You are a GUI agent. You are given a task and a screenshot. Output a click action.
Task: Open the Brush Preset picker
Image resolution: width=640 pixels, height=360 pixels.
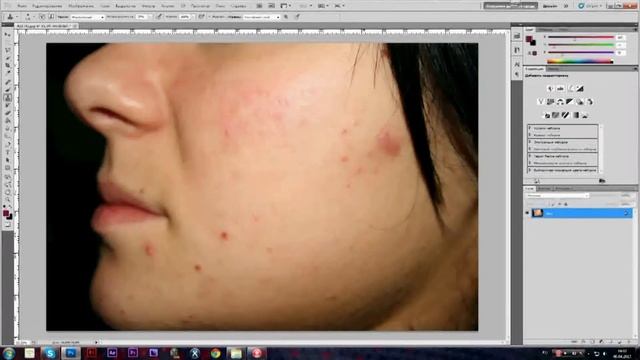coord(29,17)
